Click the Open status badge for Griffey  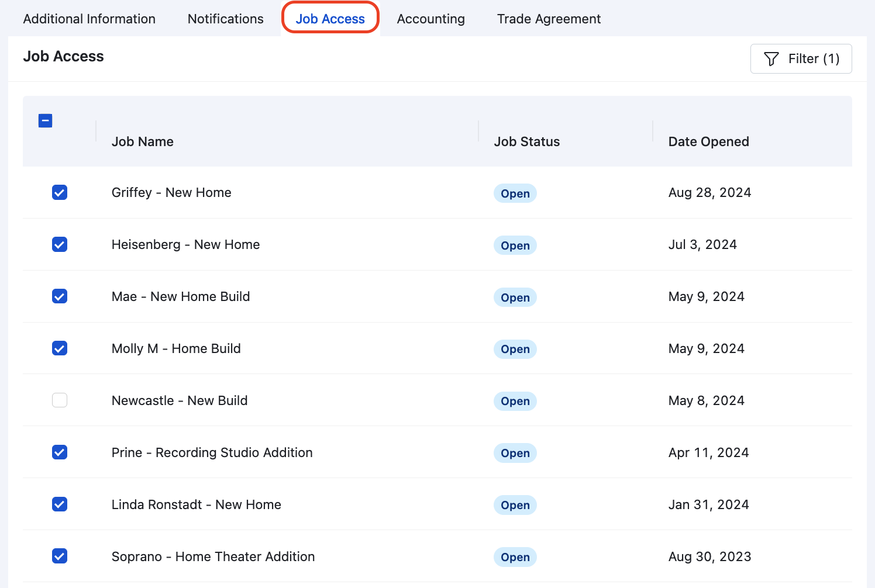(x=515, y=193)
